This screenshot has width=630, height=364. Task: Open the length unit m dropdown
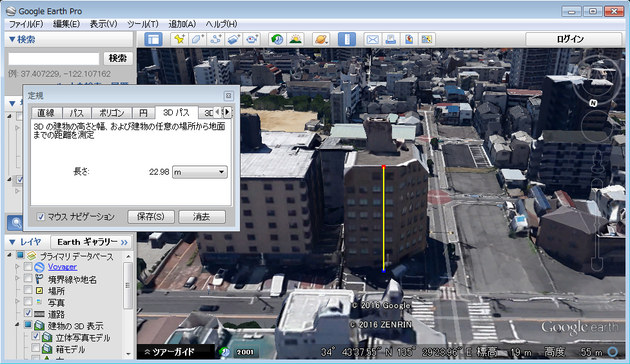(200, 172)
